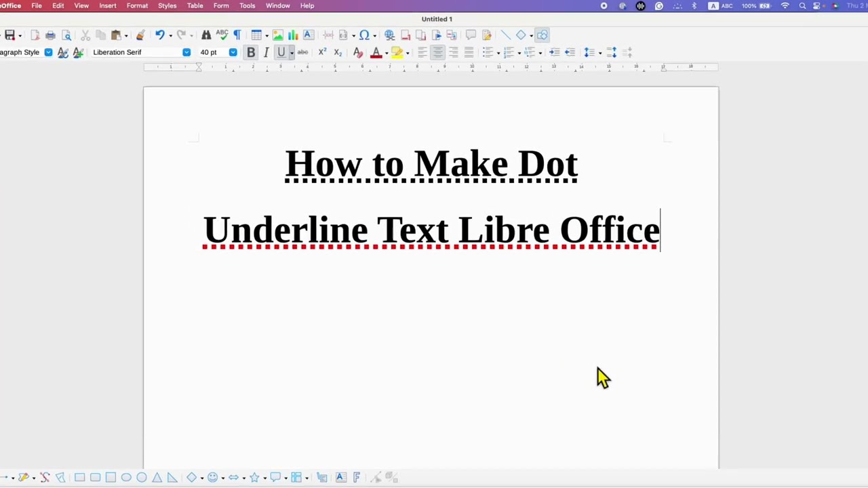Insert a table using the table icon
The width and height of the screenshot is (868, 488).
[x=256, y=35]
